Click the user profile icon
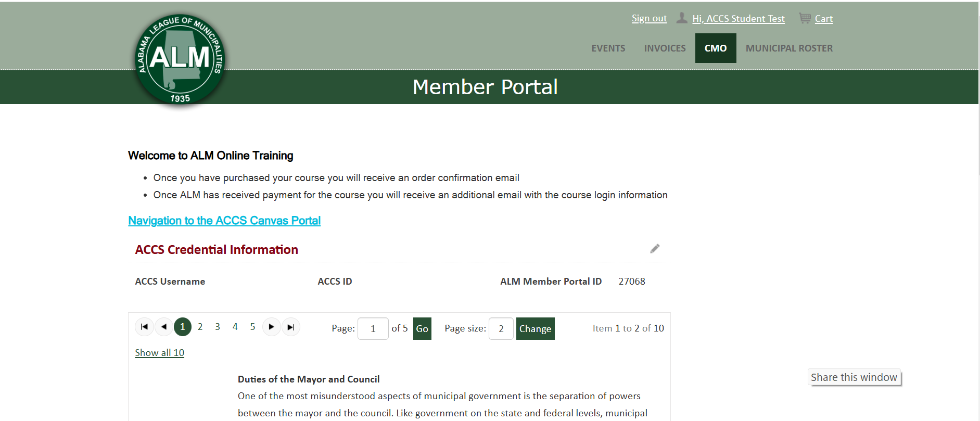980x421 pixels. click(x=682, y=18)
